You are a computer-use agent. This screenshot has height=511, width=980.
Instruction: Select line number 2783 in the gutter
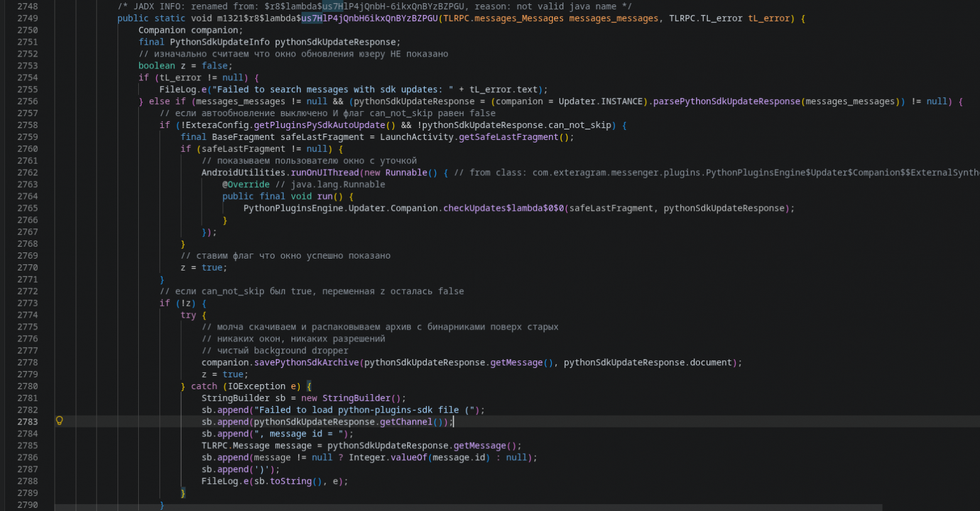28,422
